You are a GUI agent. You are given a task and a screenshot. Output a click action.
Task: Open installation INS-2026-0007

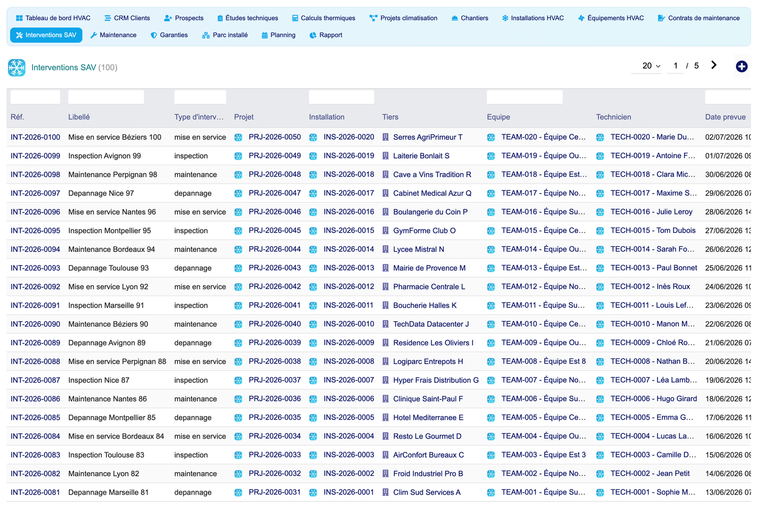tap(349, 380)
